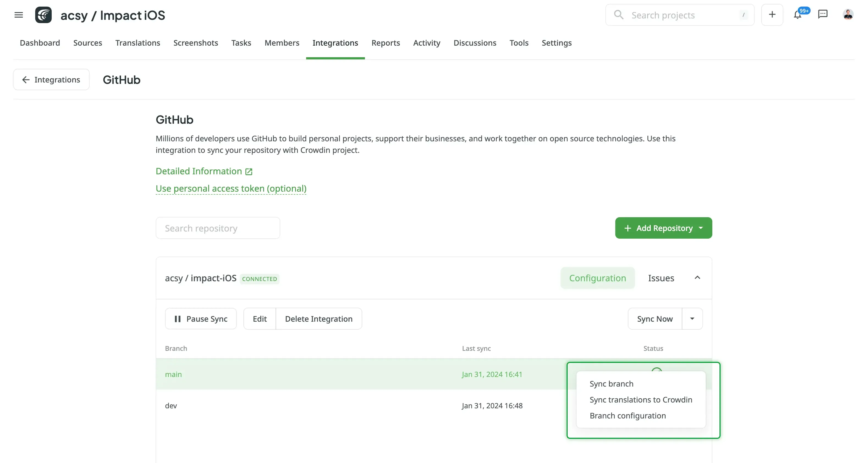Click the Delete Integration button
The image size is (868, 463).
click(318, 319)
